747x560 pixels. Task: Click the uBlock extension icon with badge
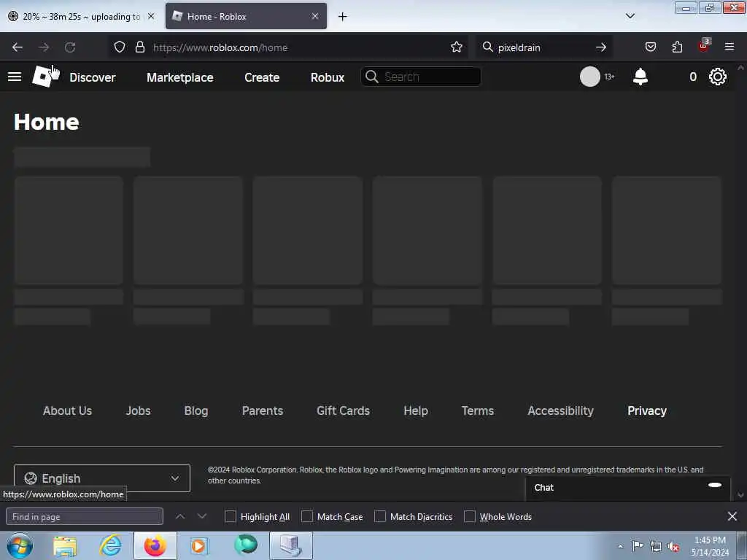[x=704, y=46]
